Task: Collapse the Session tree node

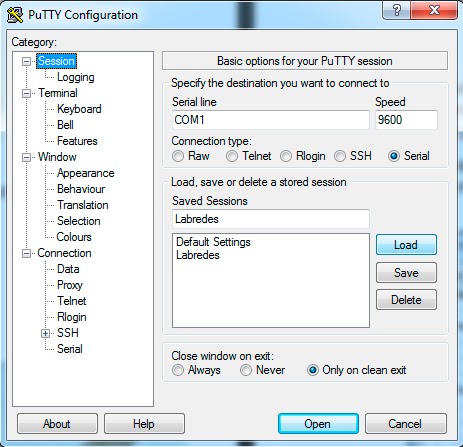Action: (x=26, y=61)
